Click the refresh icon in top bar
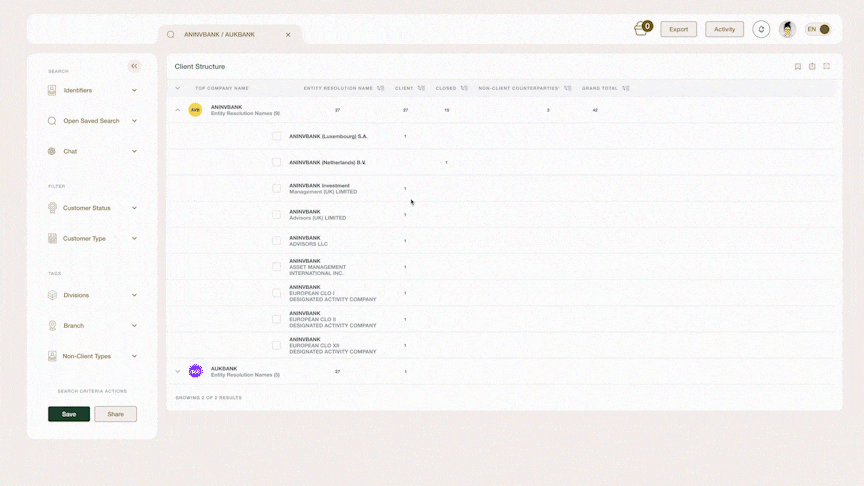864x486 pixels. 761,29
